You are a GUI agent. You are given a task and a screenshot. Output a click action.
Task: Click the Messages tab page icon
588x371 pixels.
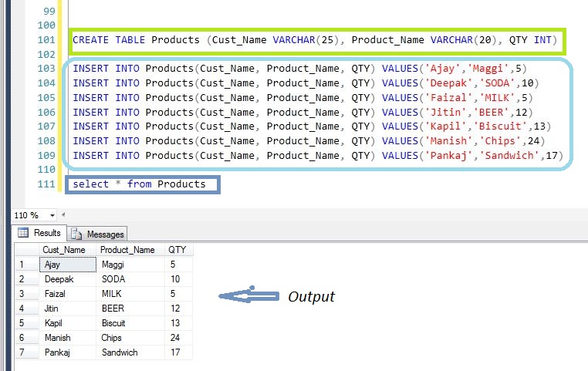coord(76,234)
